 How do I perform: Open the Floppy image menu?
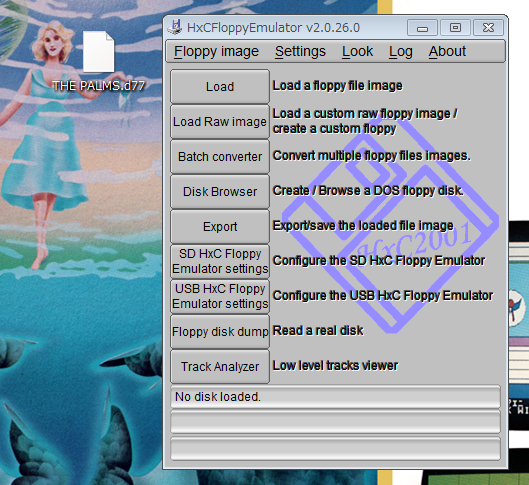216,52
